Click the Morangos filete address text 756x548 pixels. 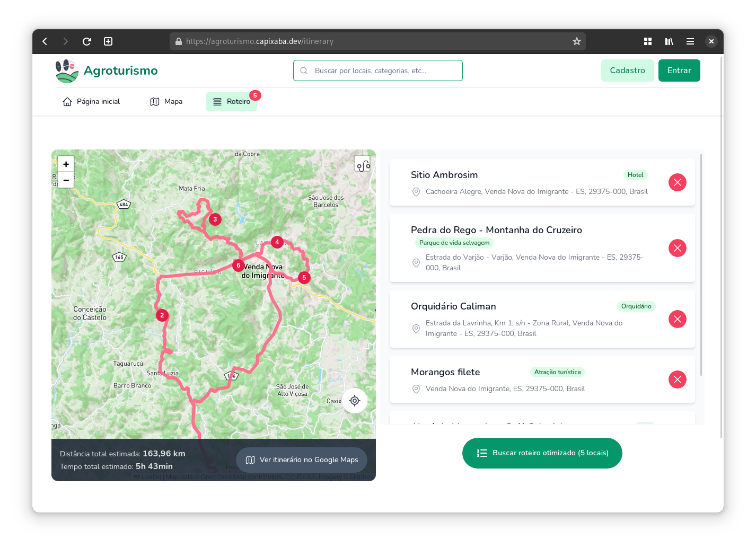click(x=505, y=389)
